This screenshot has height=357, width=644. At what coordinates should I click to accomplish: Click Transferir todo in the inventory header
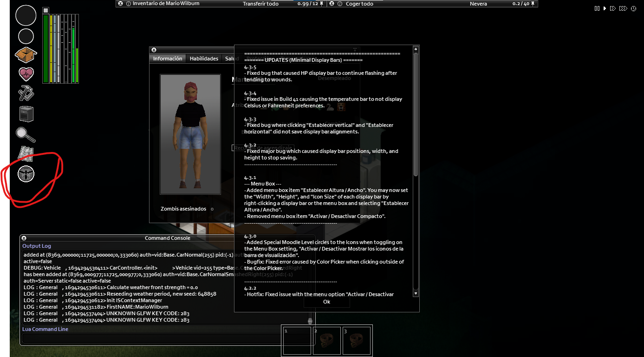point(261,4)
